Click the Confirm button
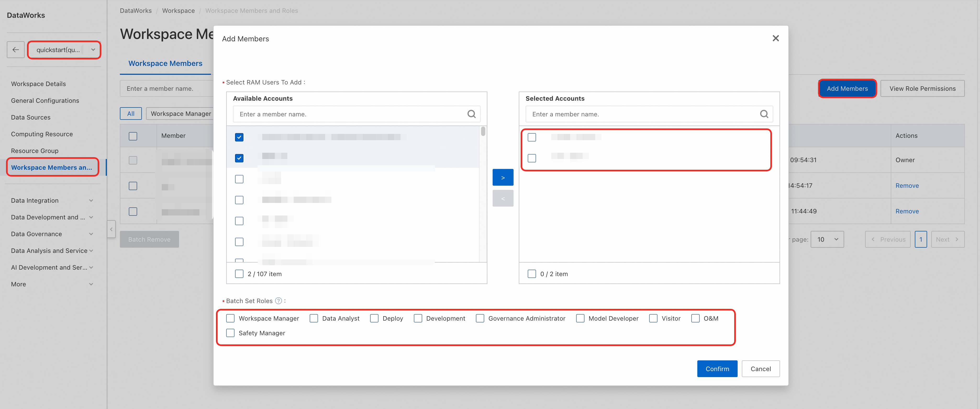The image size is (980, 409). (x=717, y=369)
